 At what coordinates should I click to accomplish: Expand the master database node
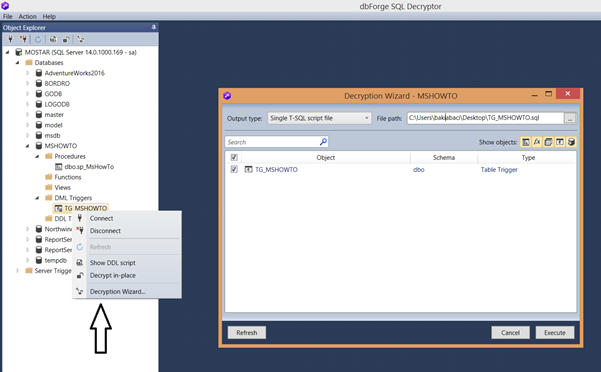pyautogui.click(x=28, y=115)
